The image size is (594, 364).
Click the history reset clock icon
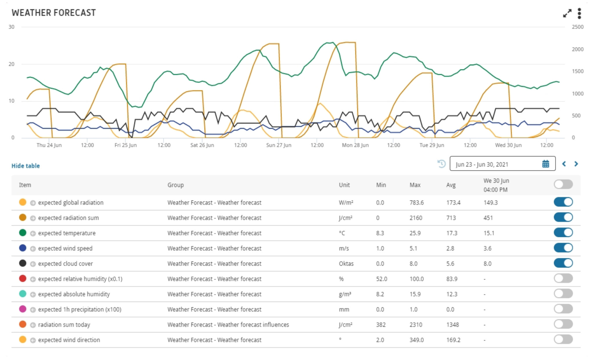coord(441,164)
